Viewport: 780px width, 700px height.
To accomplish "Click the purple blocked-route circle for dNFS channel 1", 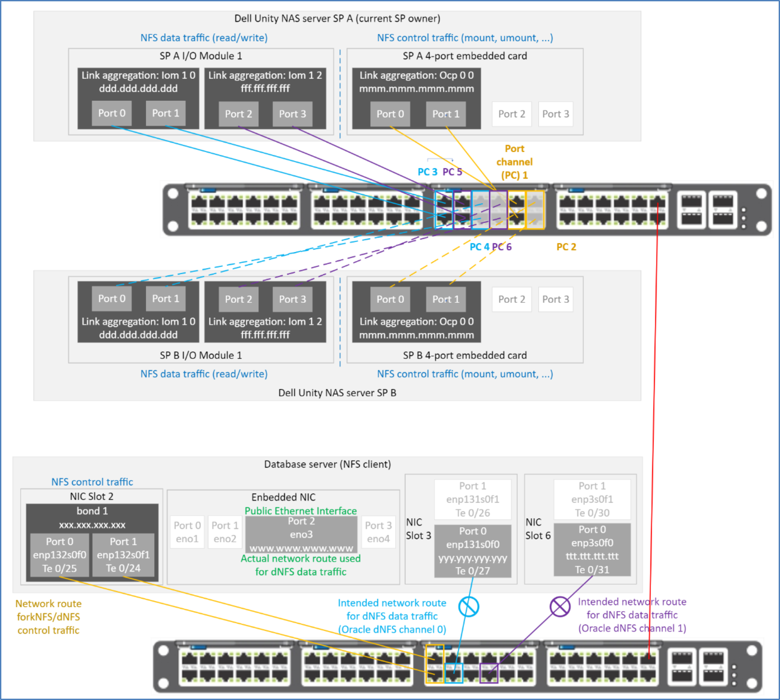I will click(x=560, y=607).
